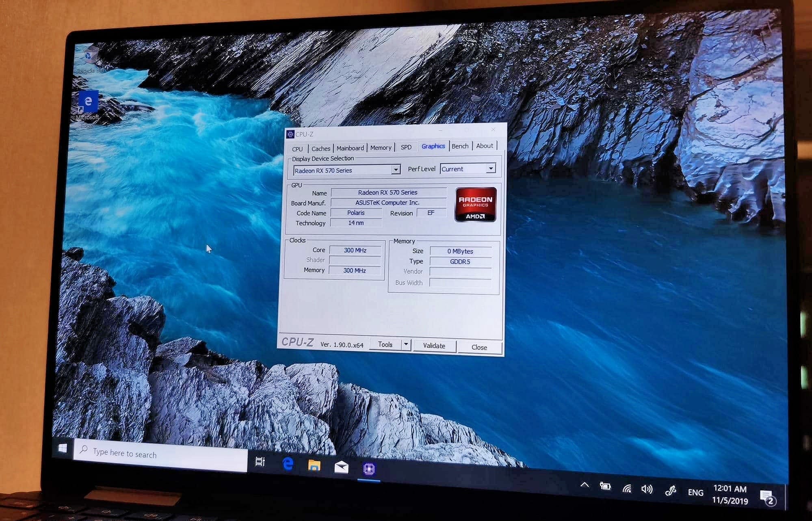This screenshot has height=521, width=812.
Task: Click the Core clock 300 MHz value
Action: [355, 250]
